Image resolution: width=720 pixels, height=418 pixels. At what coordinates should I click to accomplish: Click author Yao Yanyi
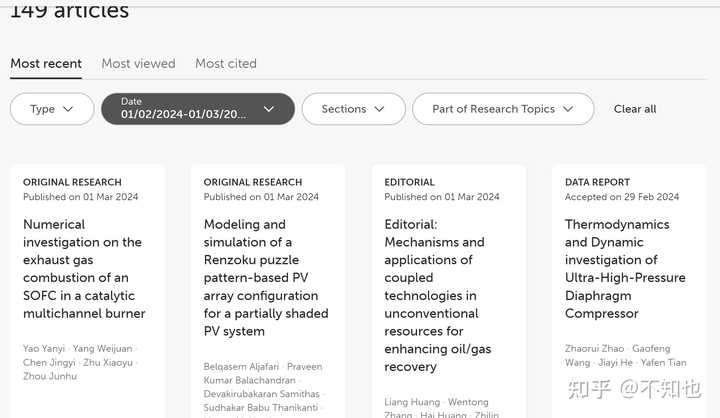coord(45,347)
